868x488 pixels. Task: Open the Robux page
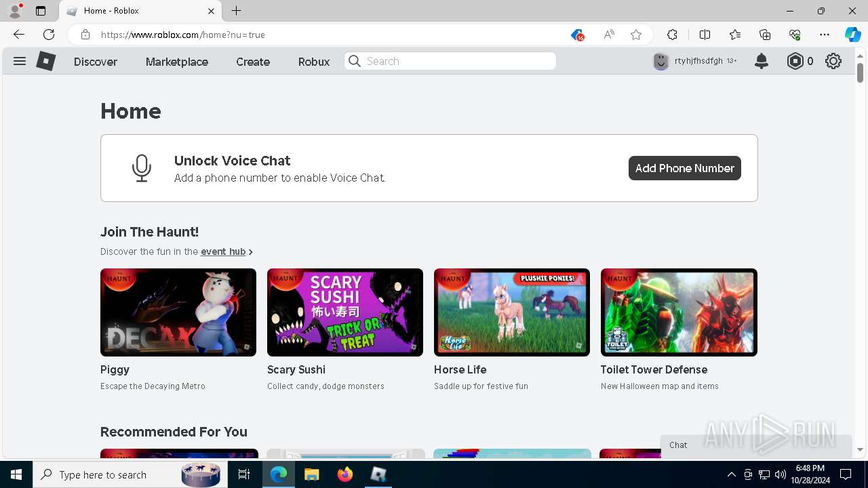pyautogui.click(x=314, y=62)
